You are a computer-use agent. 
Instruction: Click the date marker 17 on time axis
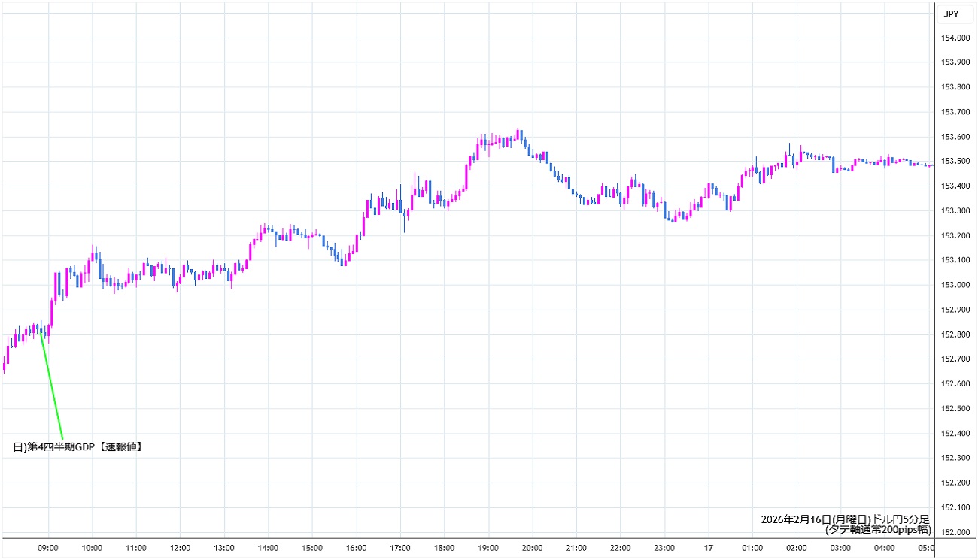click(x=708, y=548)
